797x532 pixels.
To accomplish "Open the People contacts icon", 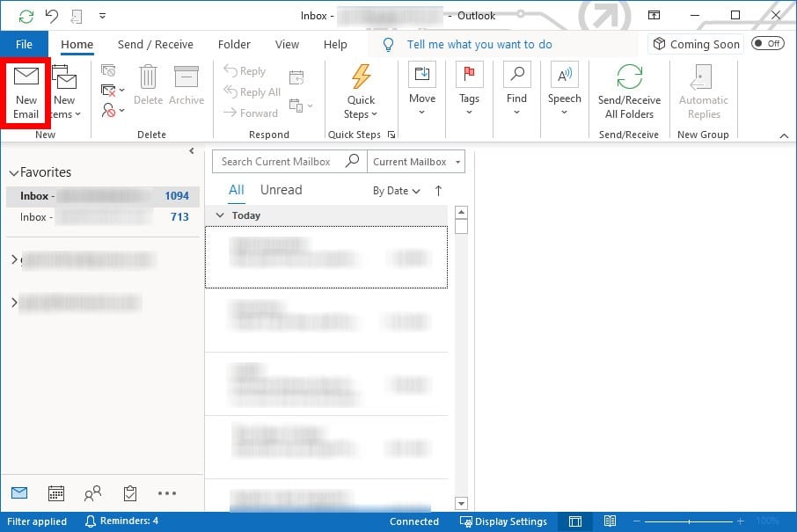I will 92,493.
